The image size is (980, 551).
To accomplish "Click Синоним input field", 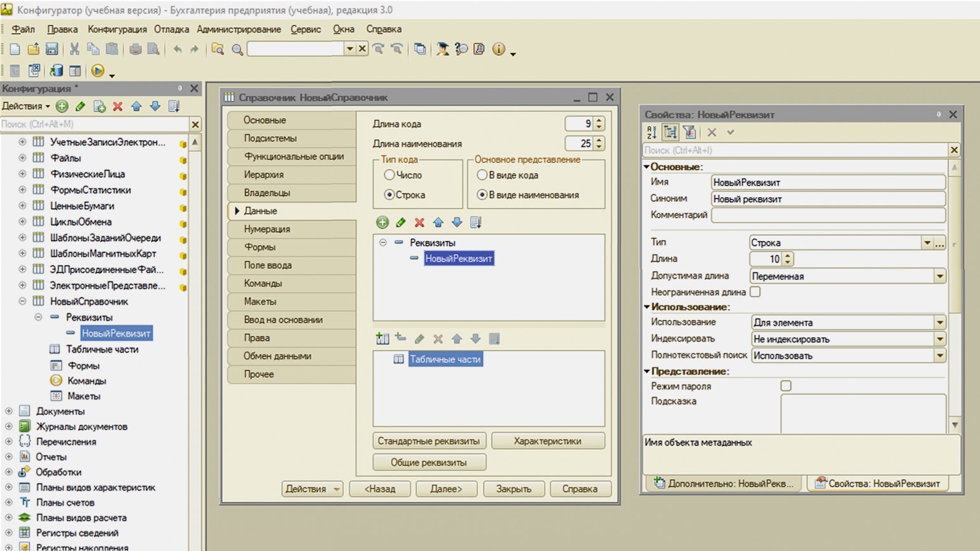I will 828,199.
